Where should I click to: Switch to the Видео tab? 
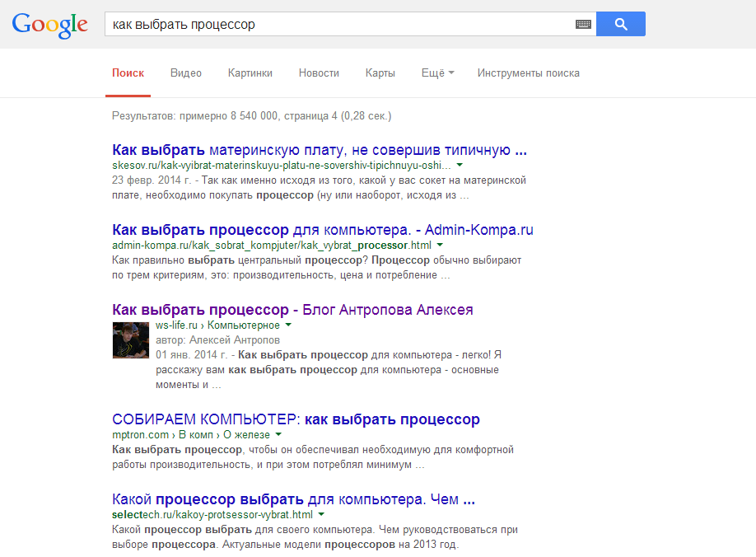[x=186, y=73]
